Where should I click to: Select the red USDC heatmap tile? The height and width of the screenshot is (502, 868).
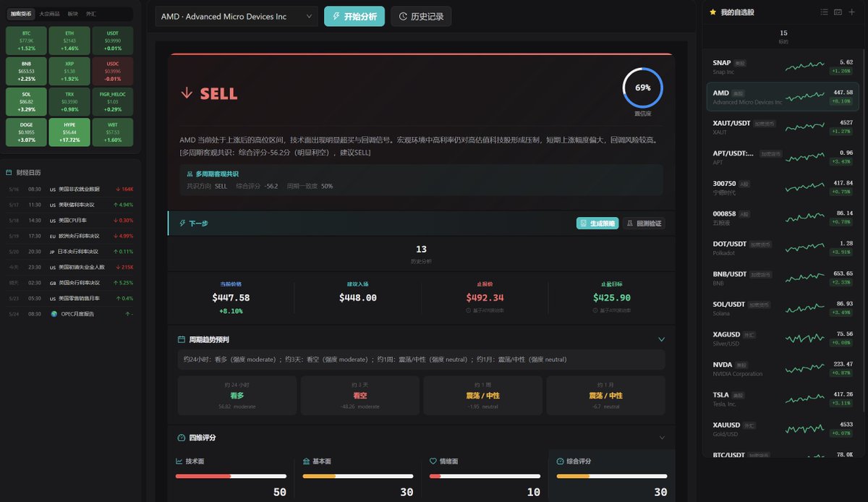click(113, 71)
